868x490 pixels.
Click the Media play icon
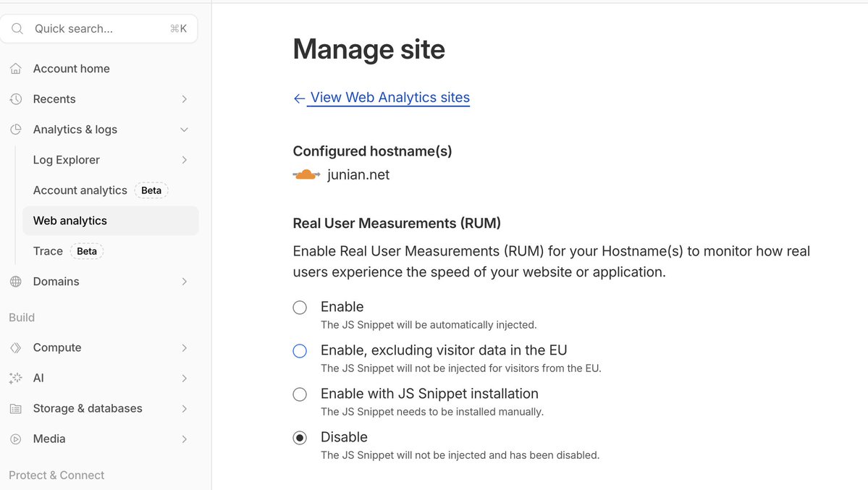click(15, 439)
